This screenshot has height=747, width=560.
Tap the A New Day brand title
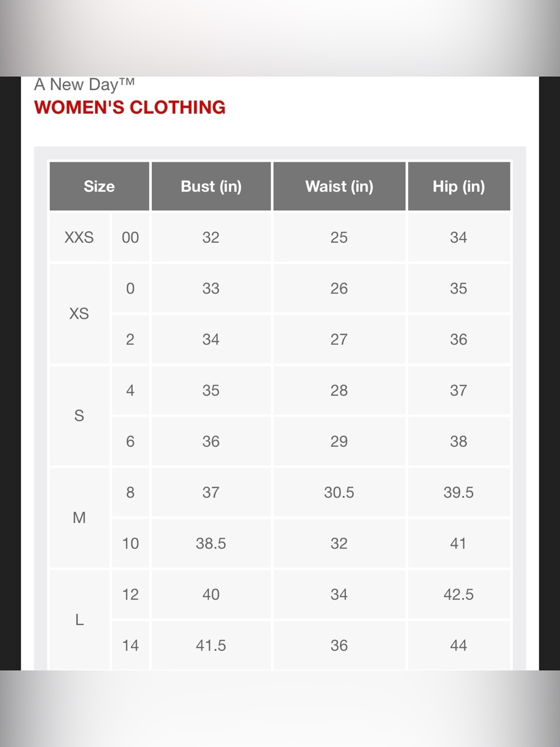coord(85,85)
